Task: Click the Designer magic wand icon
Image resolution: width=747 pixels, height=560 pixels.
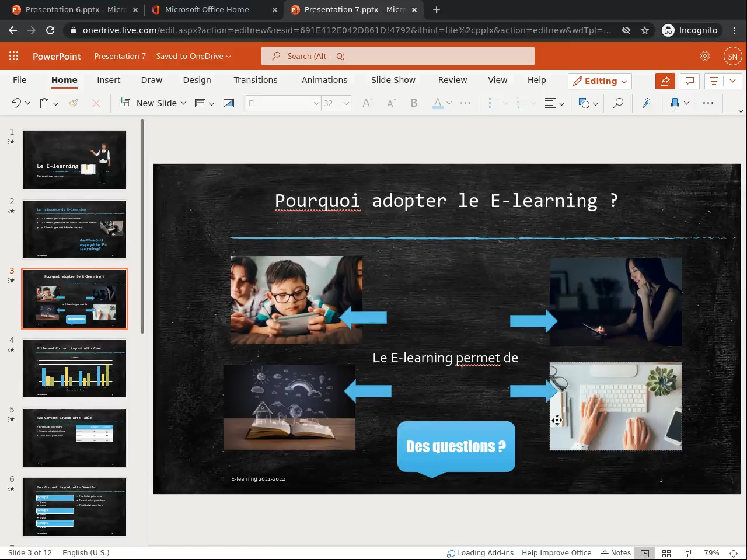Action: coord(646,103)
